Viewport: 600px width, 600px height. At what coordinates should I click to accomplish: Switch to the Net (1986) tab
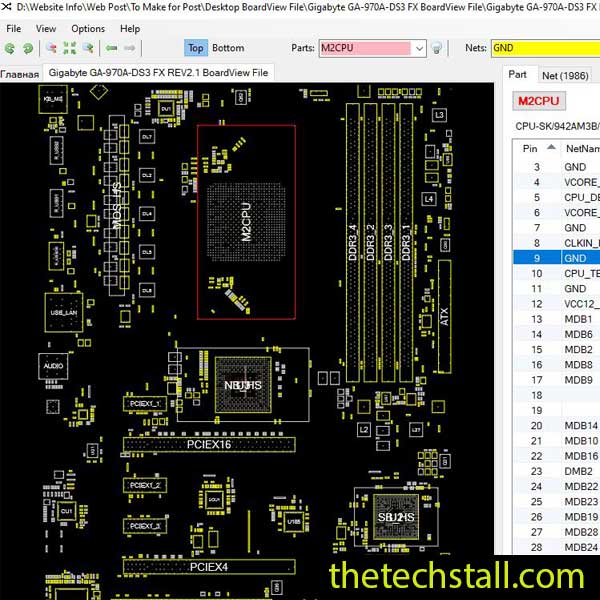(x=565, y=76)
